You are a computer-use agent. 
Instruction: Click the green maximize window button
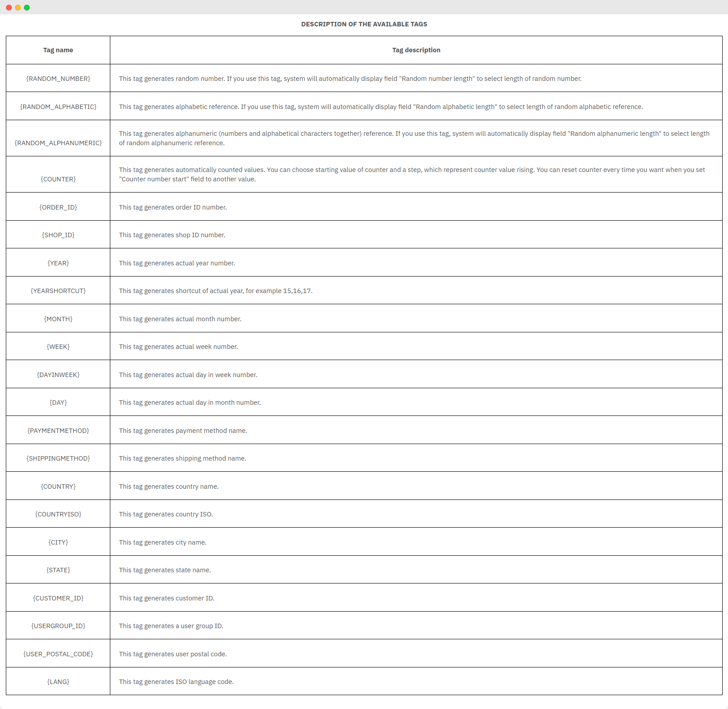coord(27,8)
